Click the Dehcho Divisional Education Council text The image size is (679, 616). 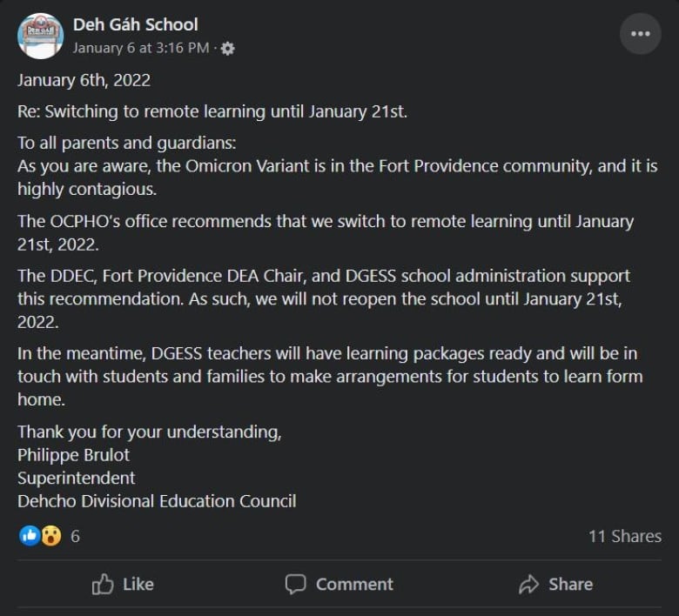point(157,501)
